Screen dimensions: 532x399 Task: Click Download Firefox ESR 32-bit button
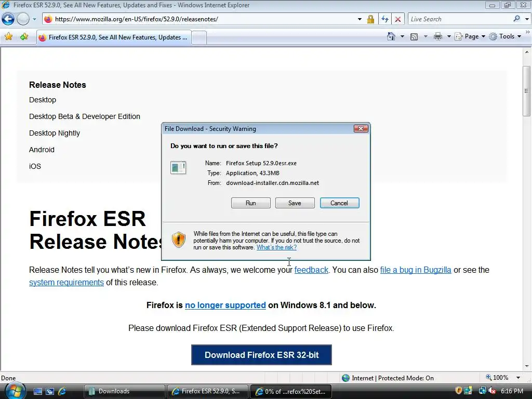262,355
